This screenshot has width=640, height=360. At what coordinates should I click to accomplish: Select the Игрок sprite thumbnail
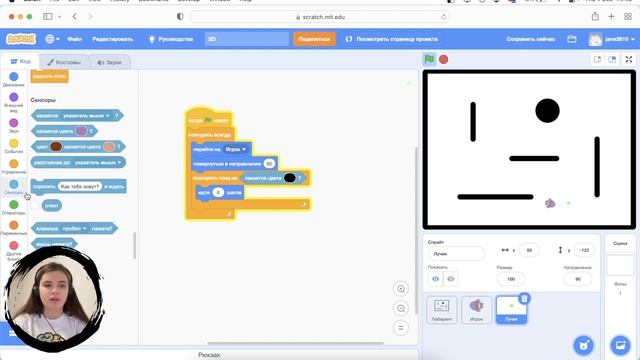[476, 310]
